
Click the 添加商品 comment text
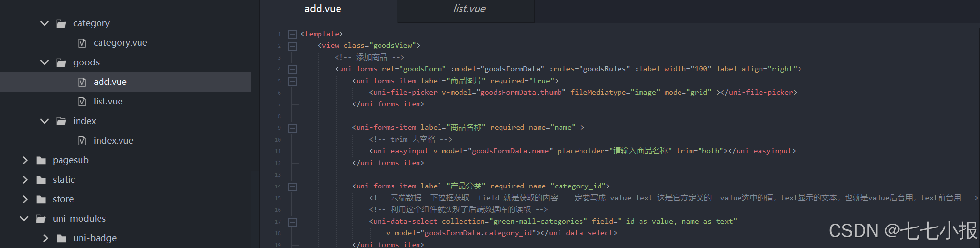pos(369,57)
